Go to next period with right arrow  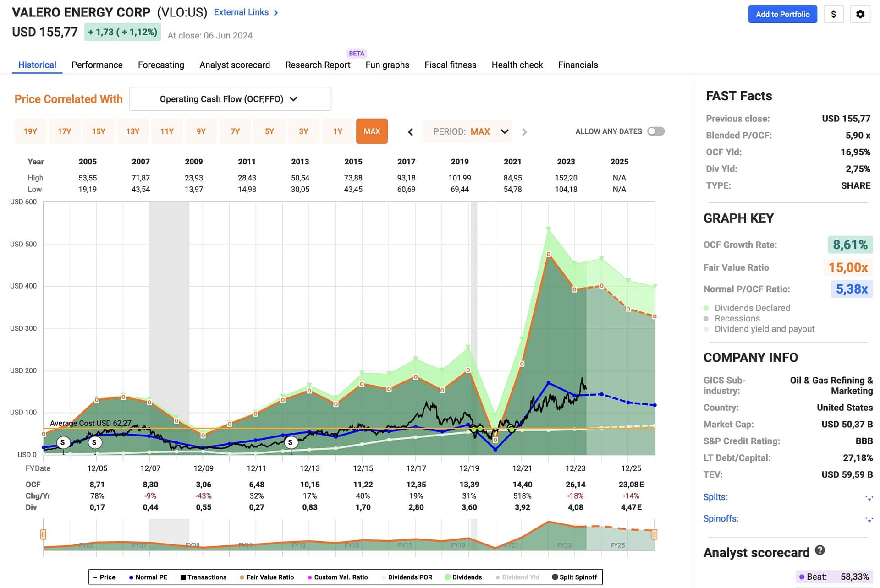tap(524, 132)
